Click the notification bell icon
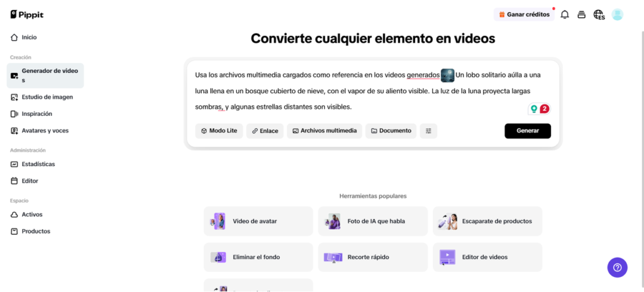The height and width of the screenshot is (292, 644). [565, 14]
